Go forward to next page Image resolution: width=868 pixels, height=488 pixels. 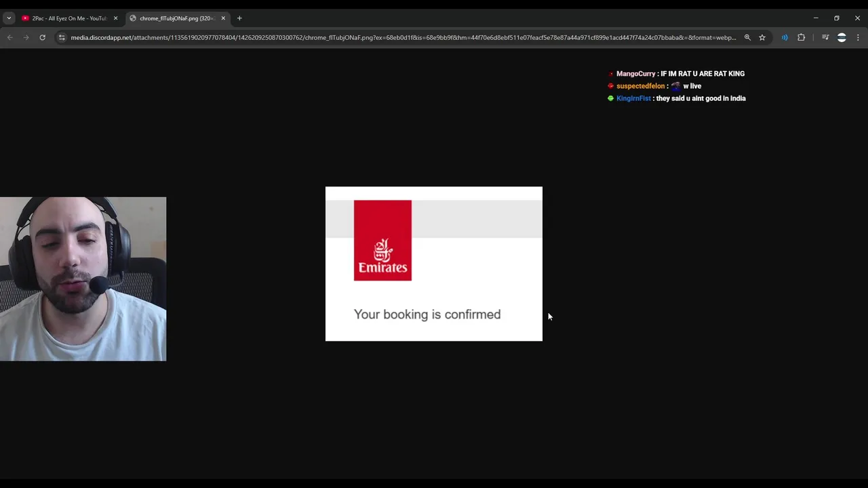26,37
